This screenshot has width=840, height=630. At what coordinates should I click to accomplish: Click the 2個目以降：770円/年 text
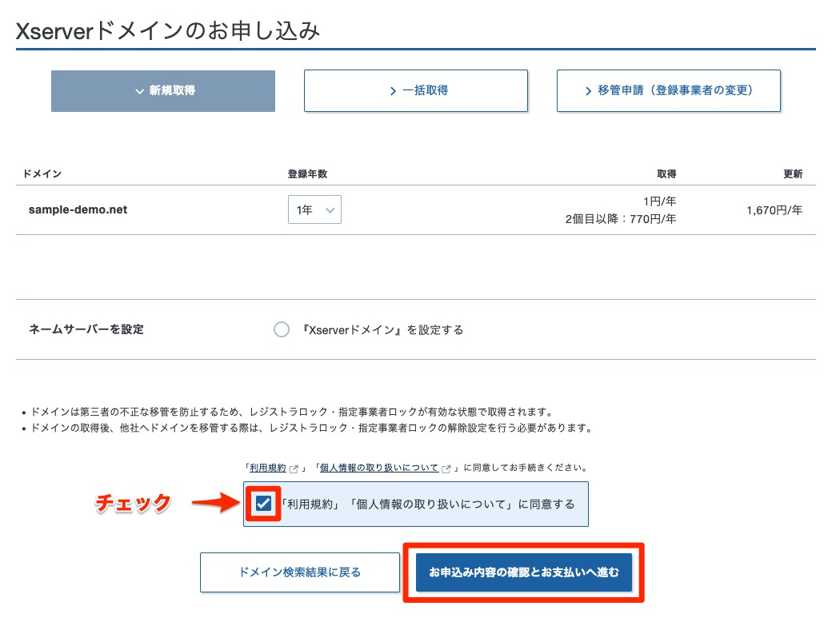[621, 219]
